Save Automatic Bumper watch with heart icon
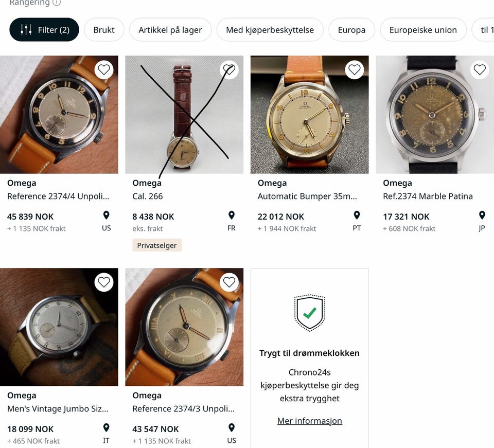This screenshot has width=494, height=448. [x=354, y=70]
